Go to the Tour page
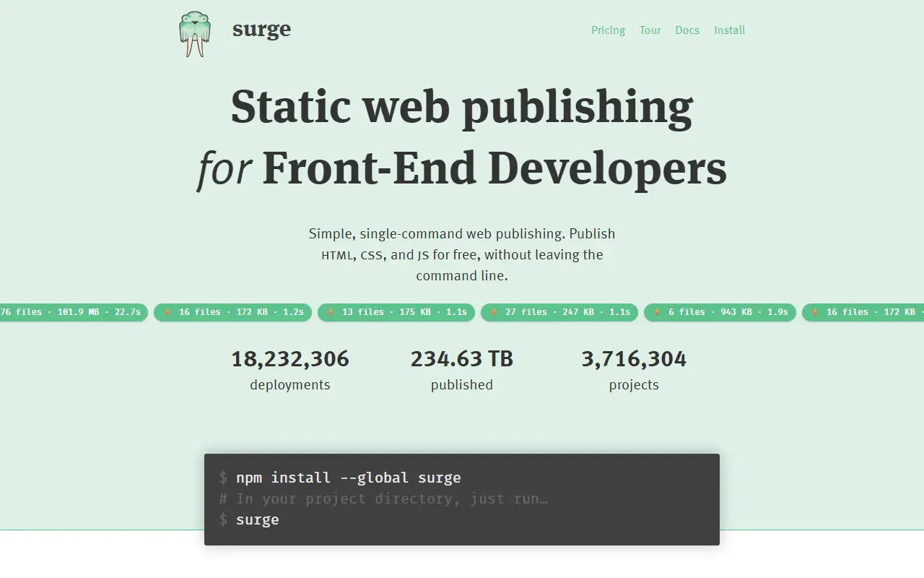This screenshot has height=578, width=924. (650, 30)
